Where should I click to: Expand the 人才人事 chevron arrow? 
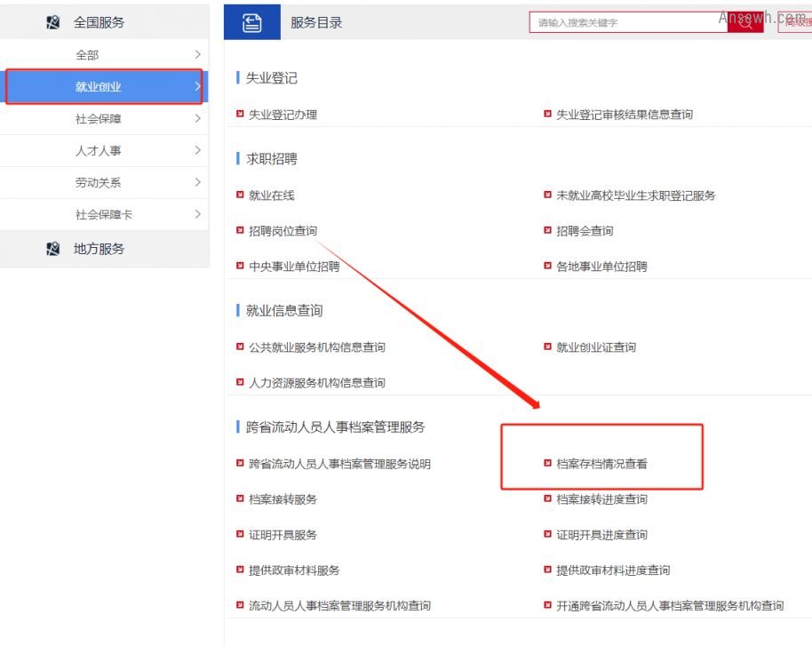[197, 151]
